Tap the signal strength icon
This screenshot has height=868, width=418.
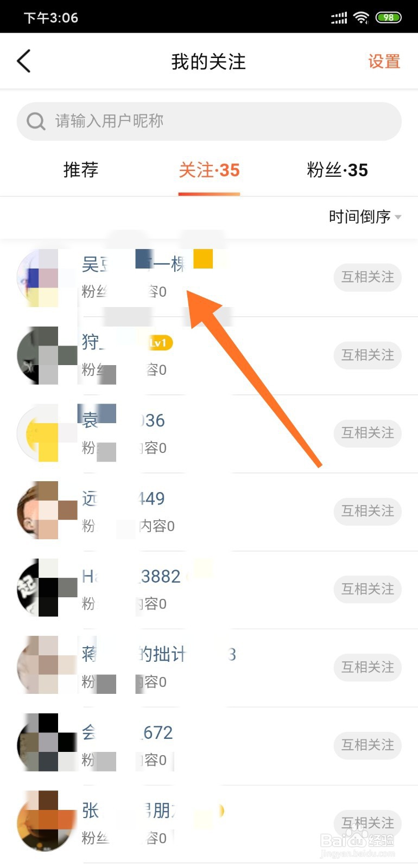339,18
